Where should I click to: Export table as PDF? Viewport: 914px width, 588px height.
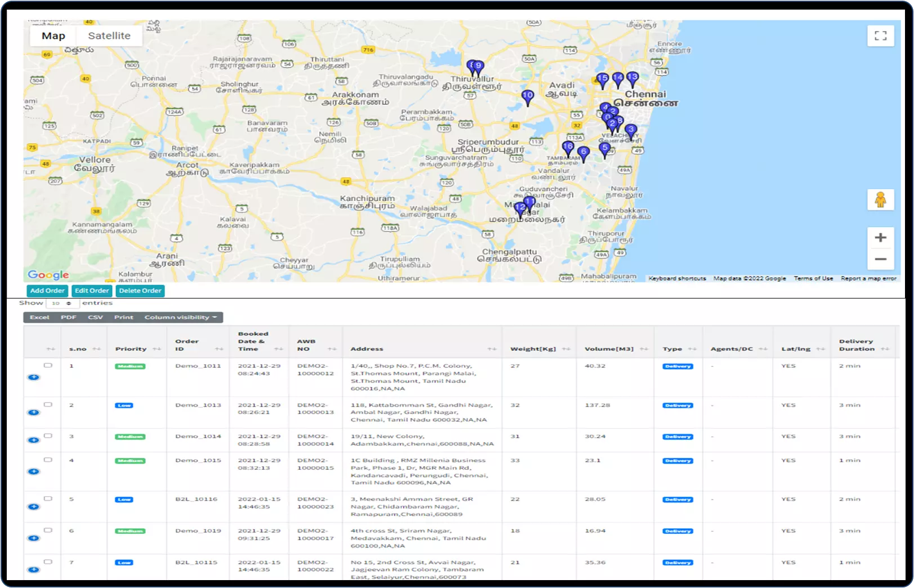69,318
